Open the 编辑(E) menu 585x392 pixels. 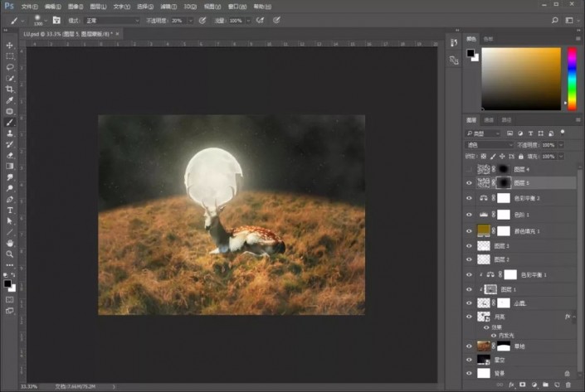(x=52, y=7)
